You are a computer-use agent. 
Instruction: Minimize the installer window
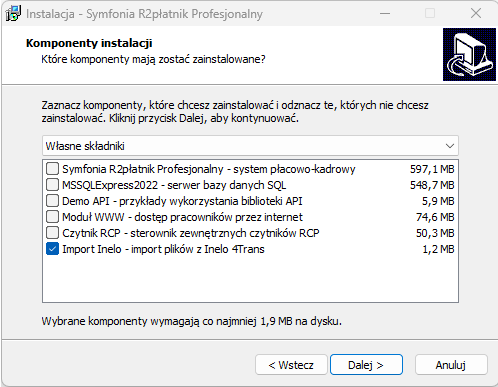point(385,13)
